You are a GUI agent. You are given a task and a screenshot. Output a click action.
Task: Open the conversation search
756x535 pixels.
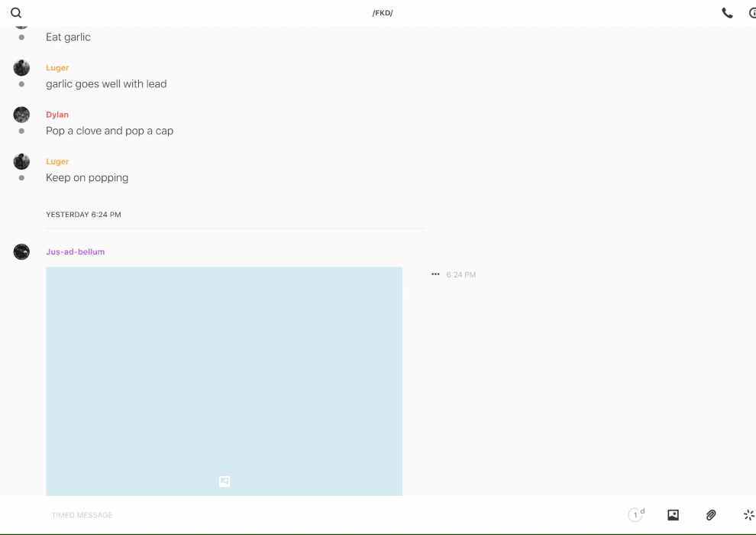tap(16, 13)
